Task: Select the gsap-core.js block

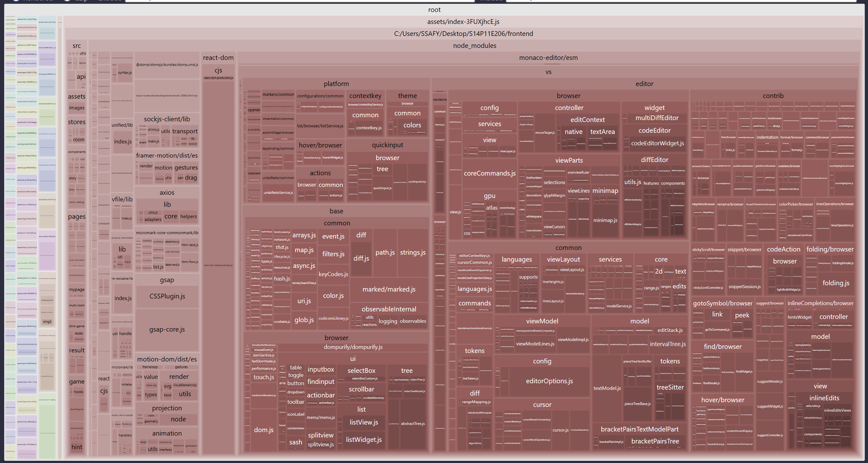Action: 167,329
